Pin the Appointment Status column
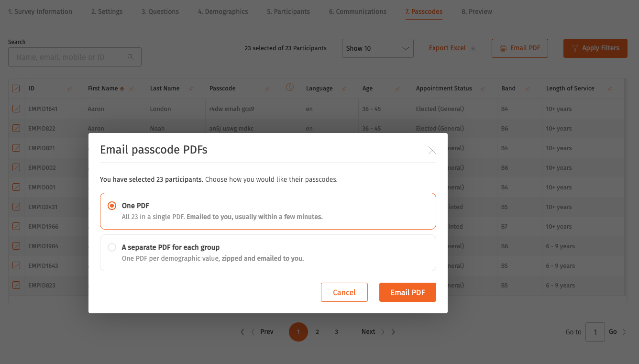The image size is (639, 364). pyautogui.click(x=483, y=88)
